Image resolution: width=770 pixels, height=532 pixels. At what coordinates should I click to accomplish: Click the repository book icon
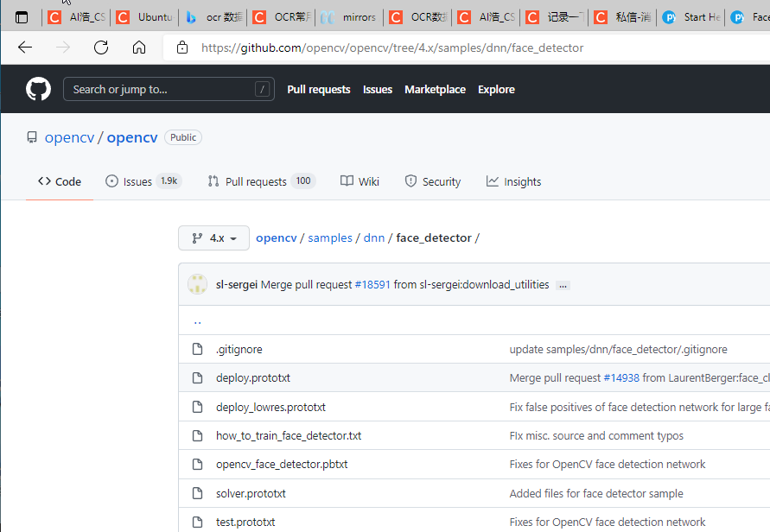tap(32, 137)
